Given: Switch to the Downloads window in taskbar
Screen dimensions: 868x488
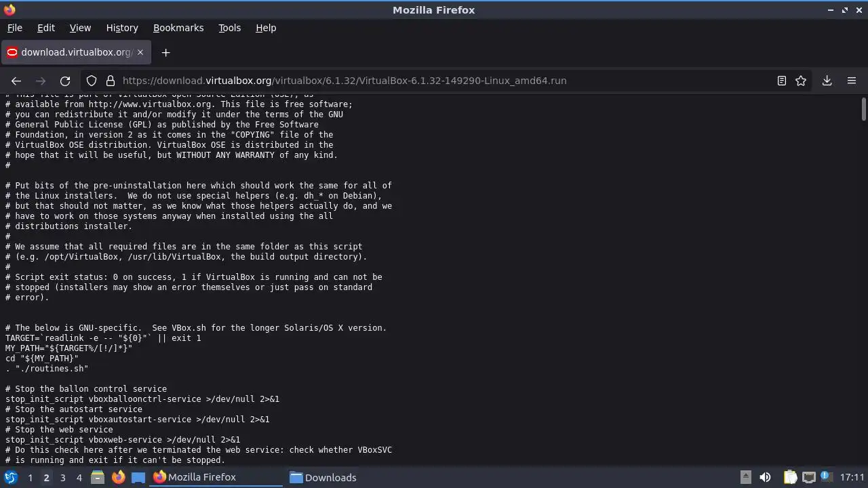Looking at the screenshot, I should click(x=353, y=477).
